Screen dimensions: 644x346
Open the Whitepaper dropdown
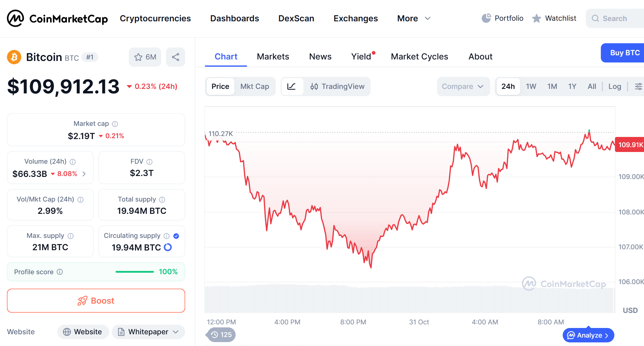149,332
